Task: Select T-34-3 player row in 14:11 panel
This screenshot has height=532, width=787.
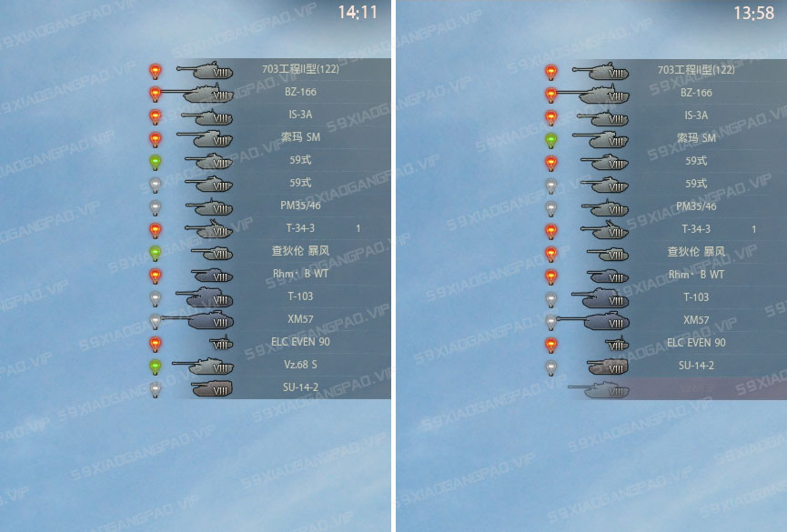Action: pos(270,229)
